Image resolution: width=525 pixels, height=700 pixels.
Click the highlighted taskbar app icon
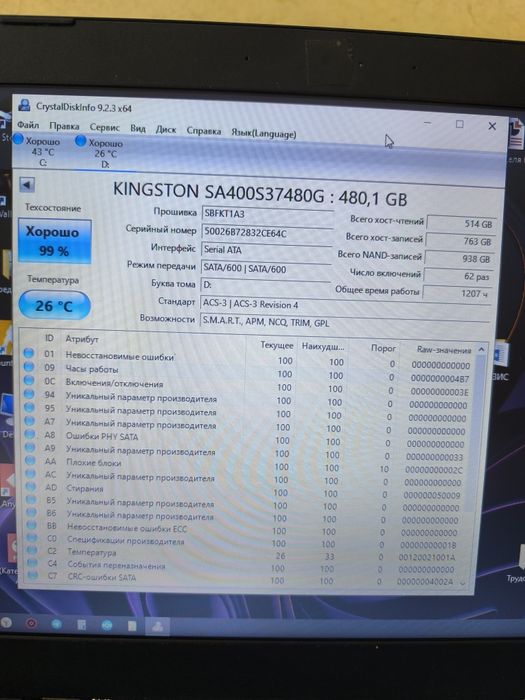(x=157, y=626)
